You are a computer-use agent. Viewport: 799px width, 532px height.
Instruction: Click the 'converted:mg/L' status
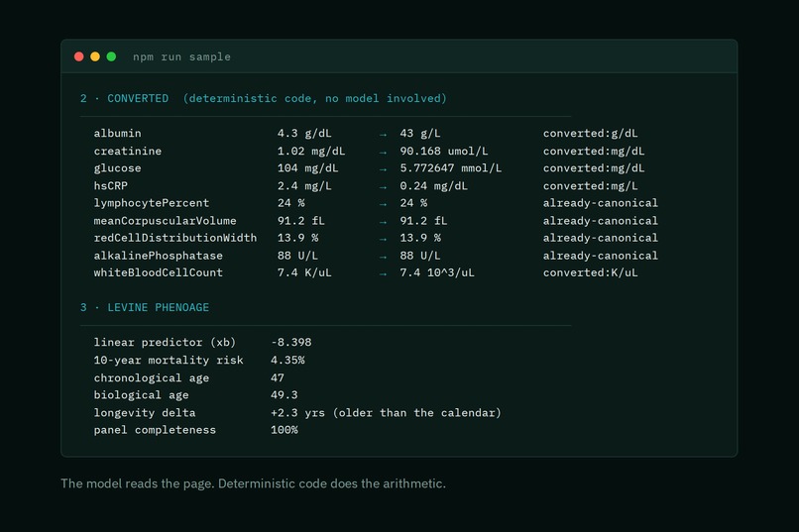click(590, 186)
